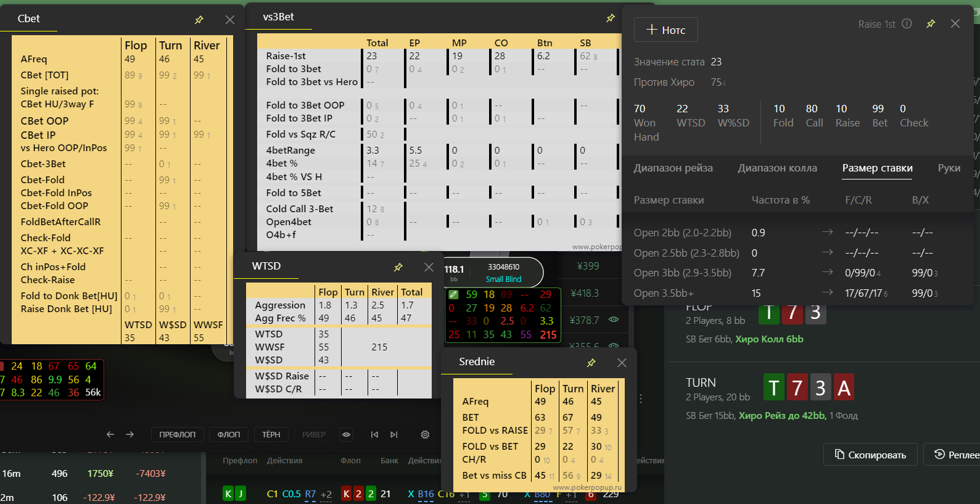Click the flop T card
This screenshot has width=980, height=504.
click(x=768, y=312)
